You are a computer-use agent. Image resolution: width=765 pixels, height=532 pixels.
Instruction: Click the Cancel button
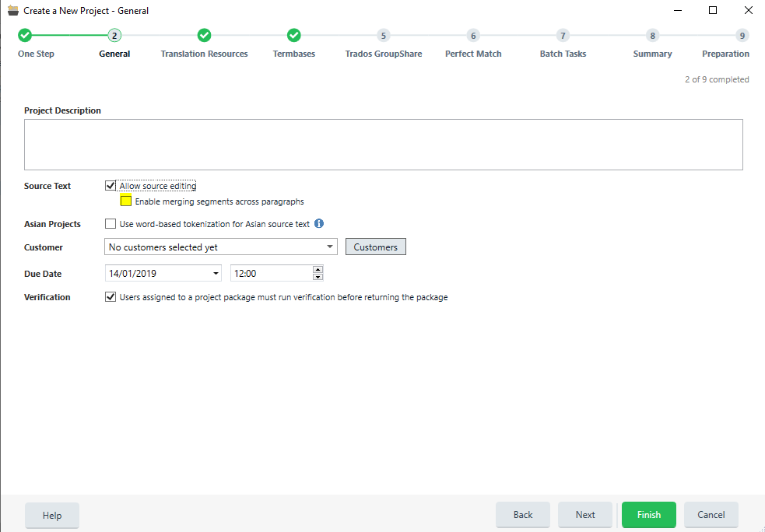711,514
